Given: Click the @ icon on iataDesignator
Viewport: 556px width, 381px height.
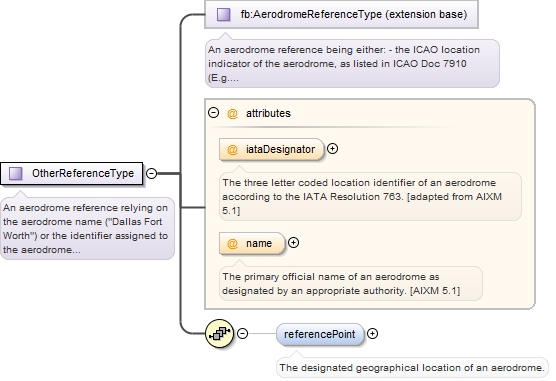Looking at the screenshot, I should click(232, 149).
